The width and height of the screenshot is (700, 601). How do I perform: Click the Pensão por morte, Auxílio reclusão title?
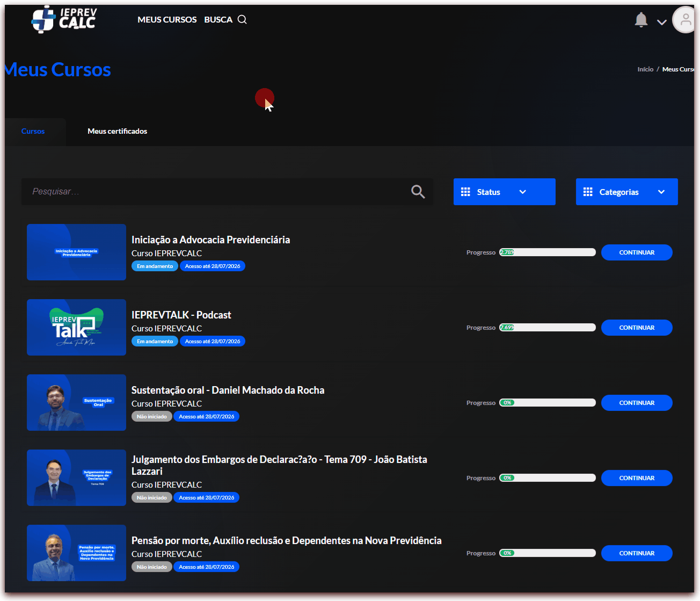pyautogui.click(x=287, y=540)
